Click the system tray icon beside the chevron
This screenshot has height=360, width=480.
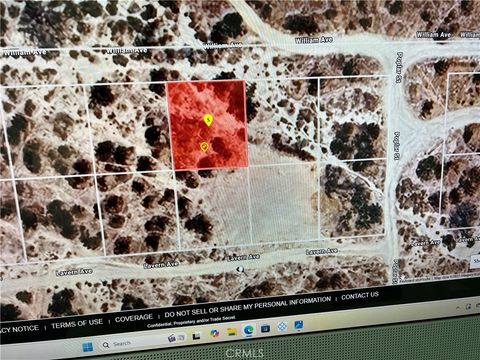[469, 306]
